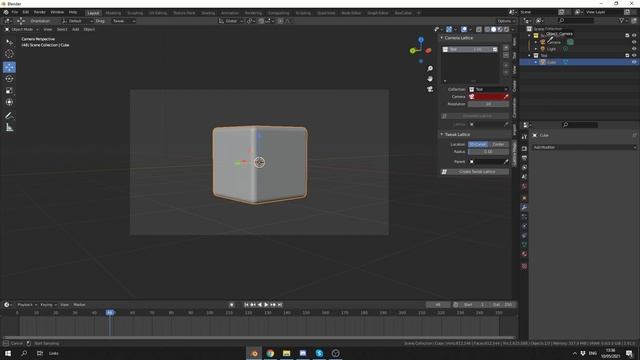The width and height of the screenshot is (640, 360).
Task: Open the Scene properties tab icon
Action: coord(524,177)
